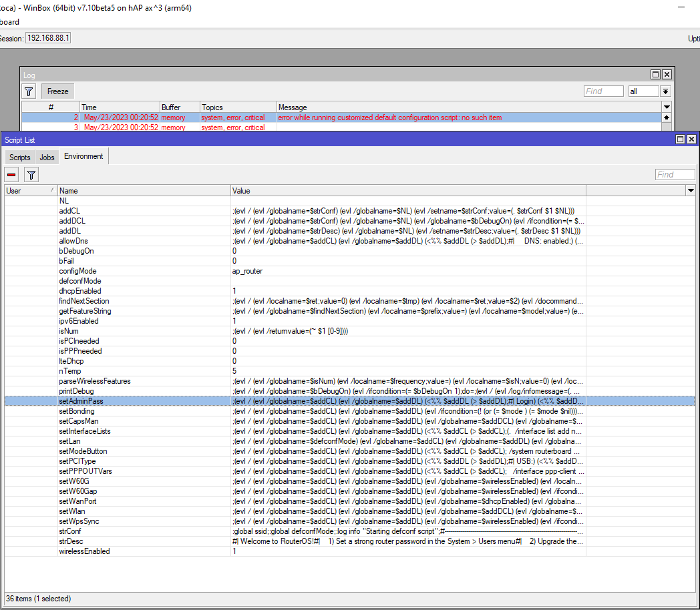
Task: Sort by the Name column header
Action: pyautogui.click(x=144, y=190)
